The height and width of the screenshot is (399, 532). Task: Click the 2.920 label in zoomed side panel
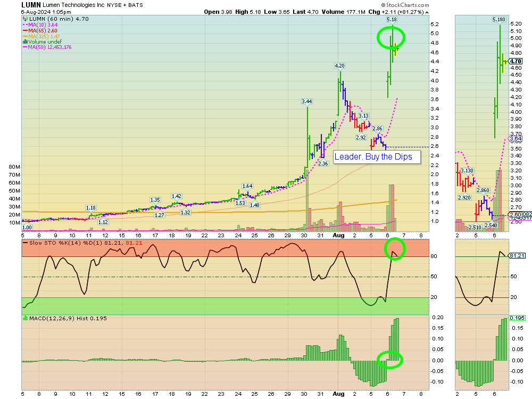464,198
